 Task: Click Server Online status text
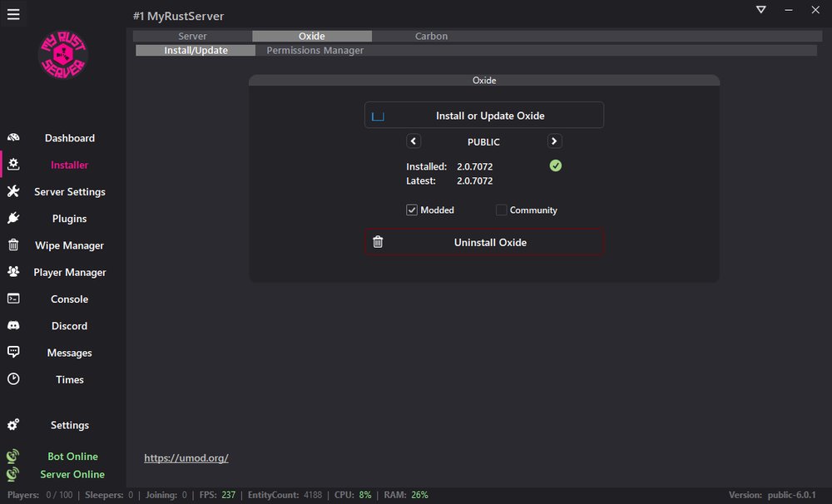coord(72,474)
